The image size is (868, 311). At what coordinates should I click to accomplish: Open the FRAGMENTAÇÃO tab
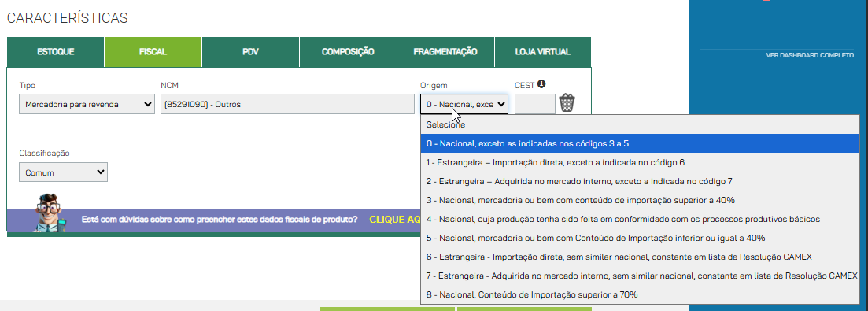[445, 52]
